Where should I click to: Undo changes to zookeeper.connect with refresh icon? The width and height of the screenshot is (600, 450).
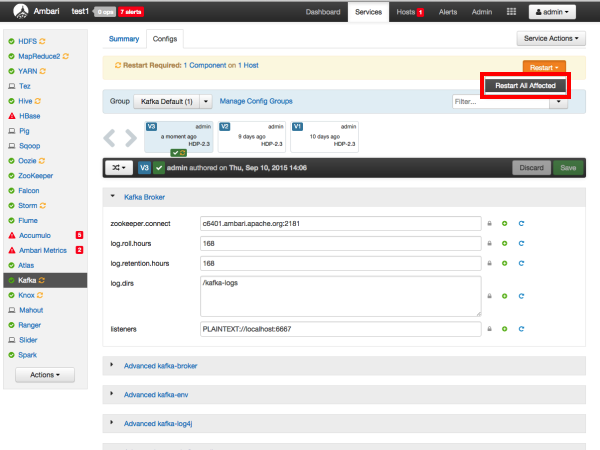[521, 223]
